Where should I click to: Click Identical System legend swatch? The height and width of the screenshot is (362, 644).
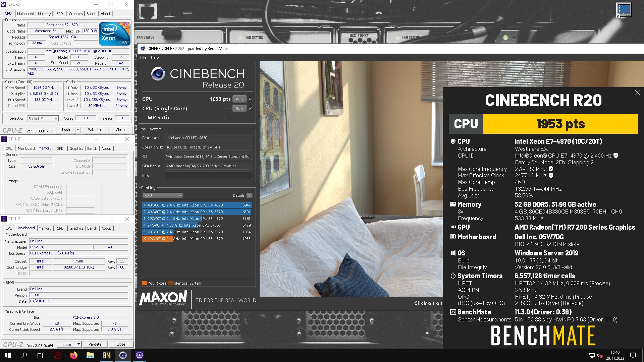tap(170, 283)
